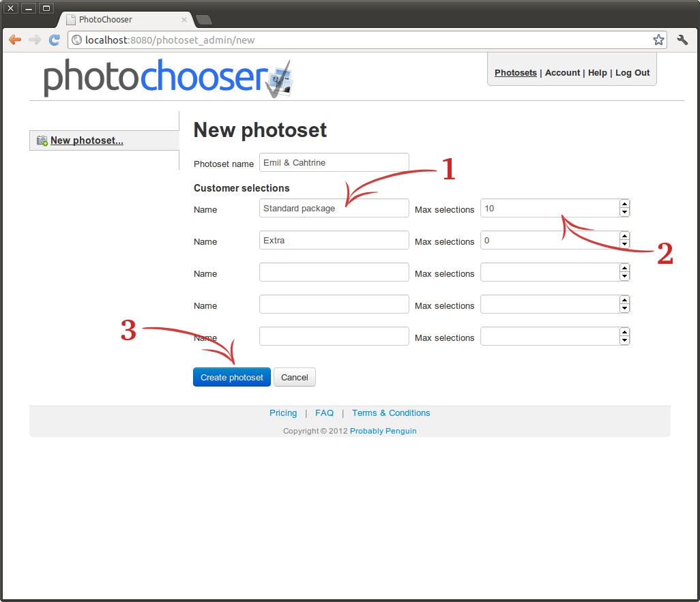Increase max selections in third row
This screenshot has height=602, width=700.
tap(624, 269)
